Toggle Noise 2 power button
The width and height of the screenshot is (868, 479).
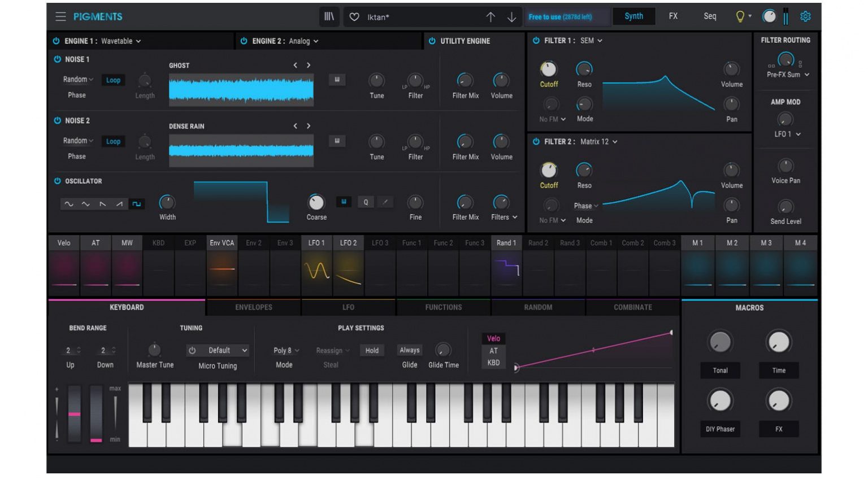pos(57,120)
